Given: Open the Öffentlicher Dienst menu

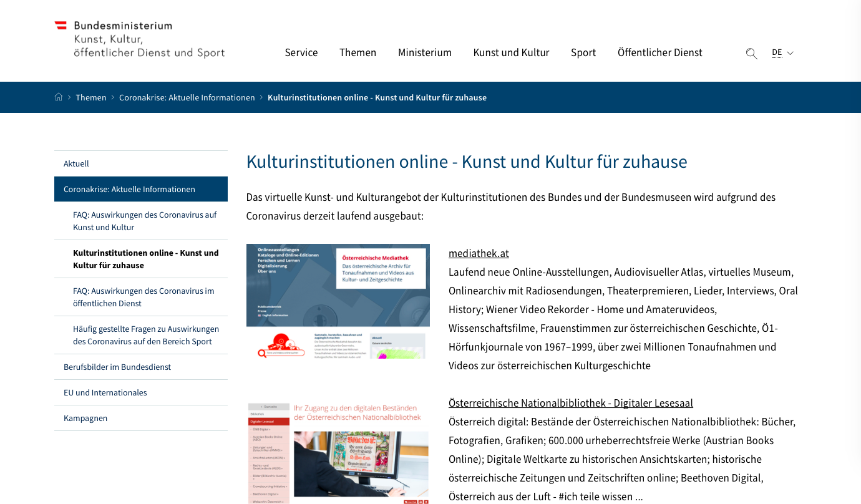Looking at the screenshot, I should (660, 52).
